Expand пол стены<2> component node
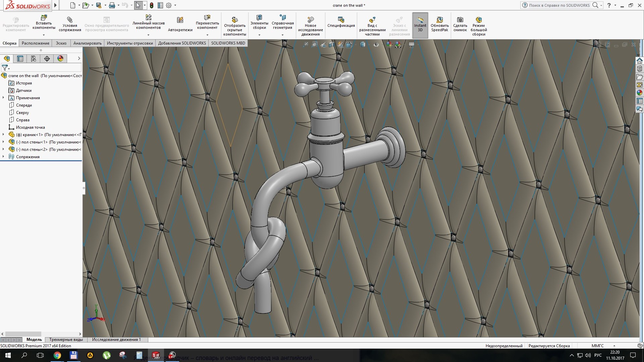The height and width of the screenshot is (362, 644). pyautogui.click(x=3, y=149)
